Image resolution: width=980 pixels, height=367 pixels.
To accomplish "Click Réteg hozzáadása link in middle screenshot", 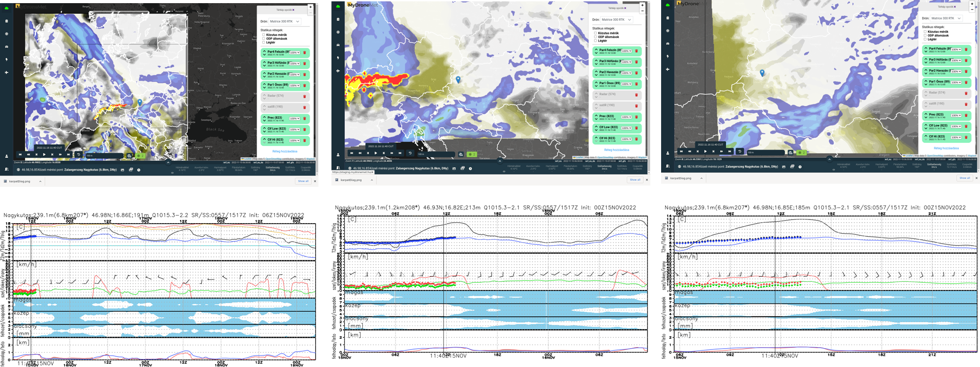I will click(617, 150).
